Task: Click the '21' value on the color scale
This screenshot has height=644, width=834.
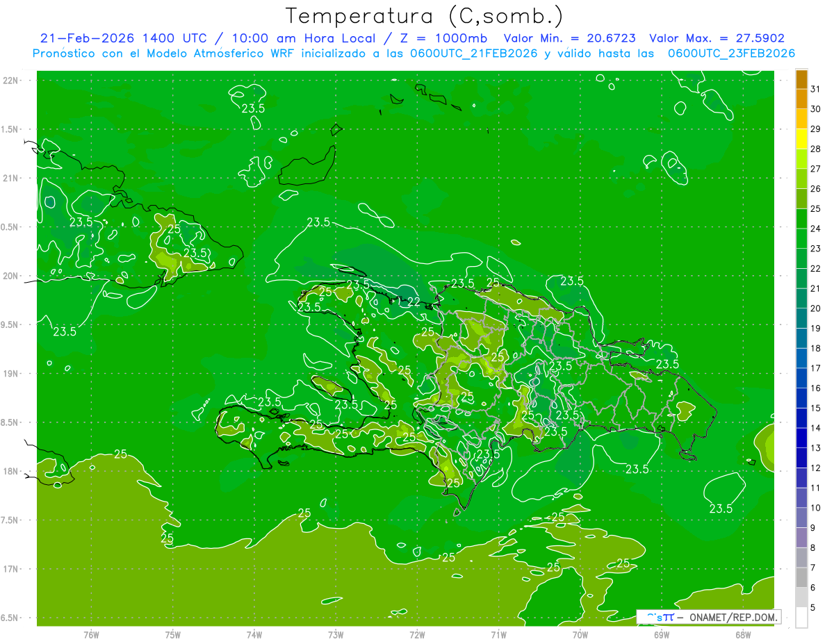Action: pos(816,288)
